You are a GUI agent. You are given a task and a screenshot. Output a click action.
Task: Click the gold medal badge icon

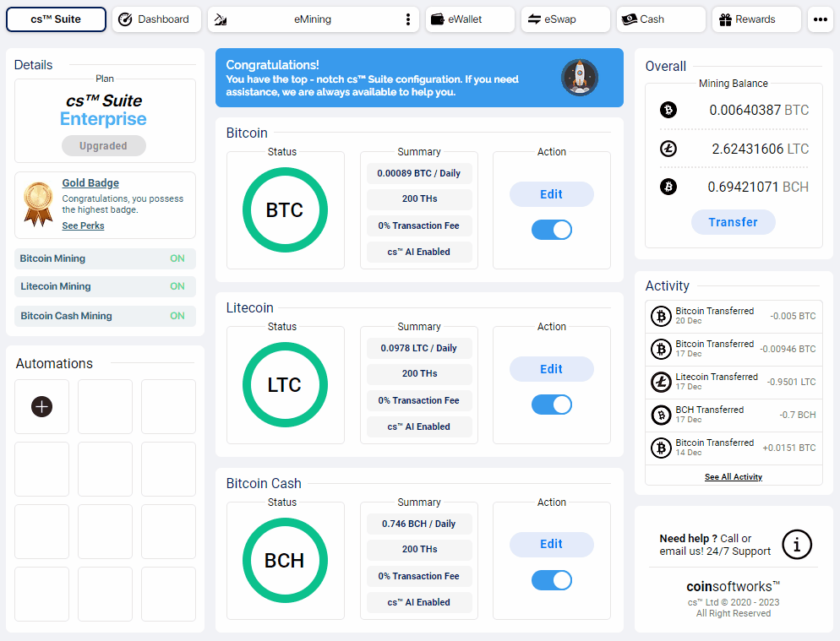click(x=38, y=204)
